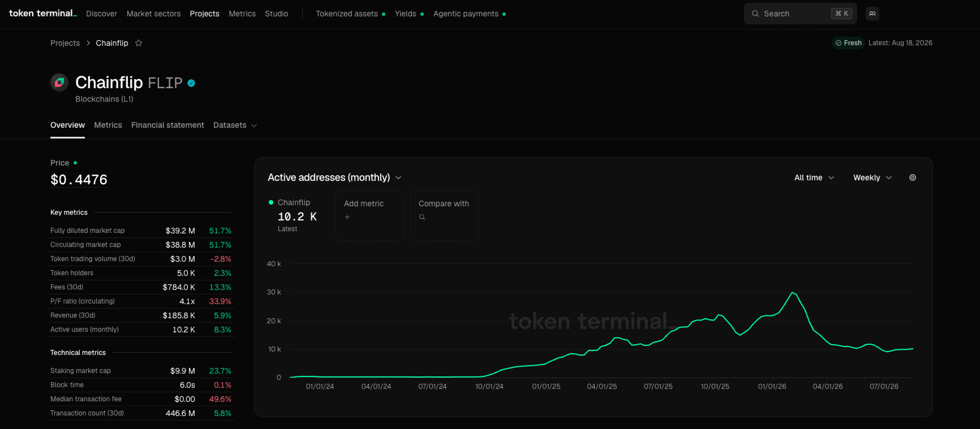Click the Chainflip breadcrumb text
Image resolution: width=980 pixels, height=429 pixels.
point(112,43)
